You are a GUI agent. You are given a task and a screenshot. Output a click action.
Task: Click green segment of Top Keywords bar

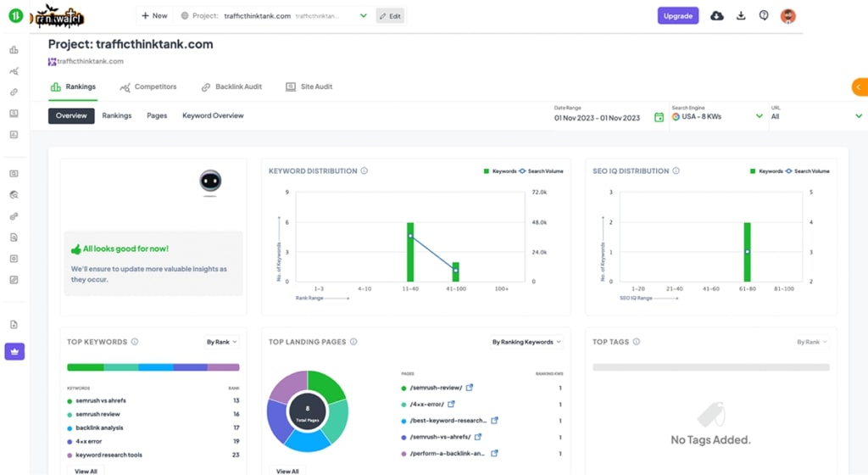tap(86, 367)
